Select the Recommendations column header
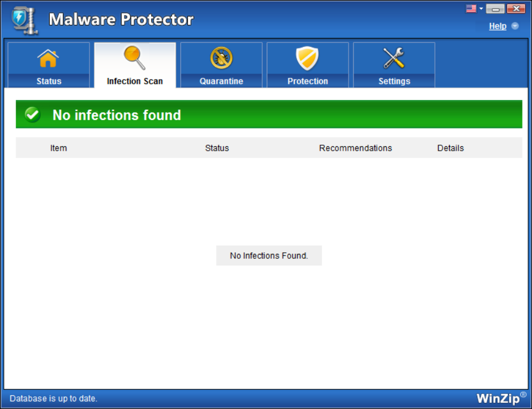Image resolution: width=532 pixels, height=409 pixels. 355,148
